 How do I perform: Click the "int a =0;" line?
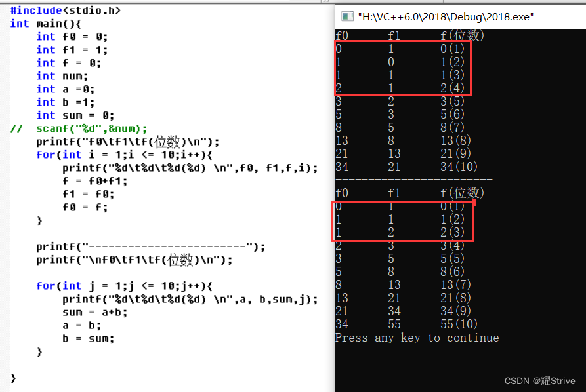[66, 89]
